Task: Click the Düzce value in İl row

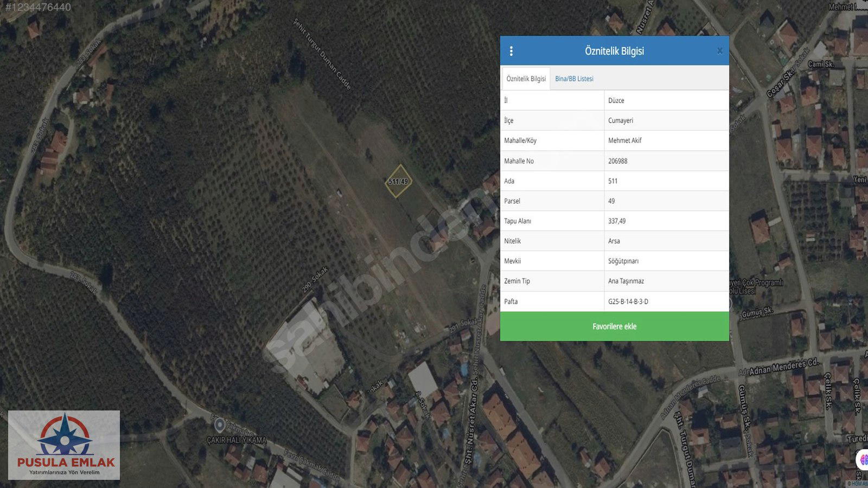Action: point(616,100)
